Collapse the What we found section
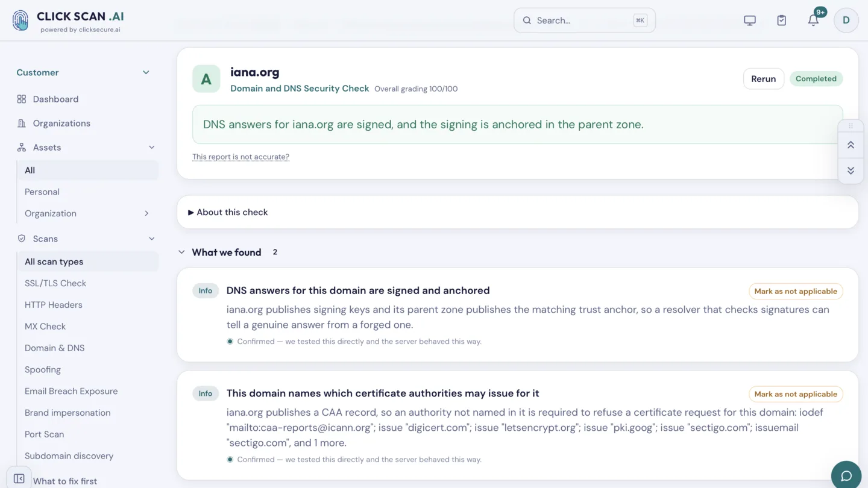Screen dimensions: 868x488 coord(181,252)
